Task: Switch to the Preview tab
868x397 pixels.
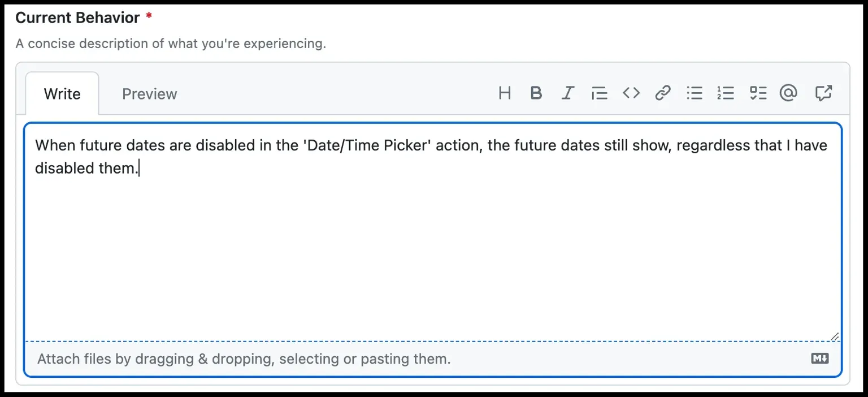Action: [150, 94]
